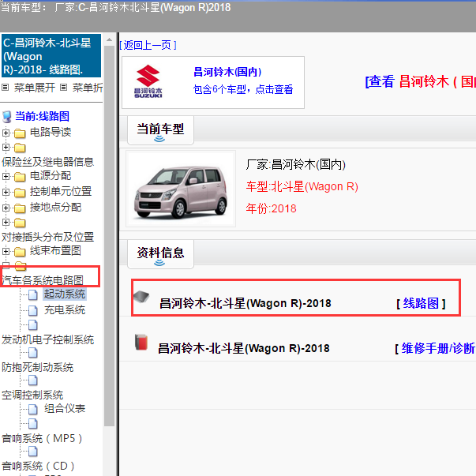The image size is (476, 476).
Task: Select 防抱死制动系统 in the tree
Action: (x=37, y=367)
